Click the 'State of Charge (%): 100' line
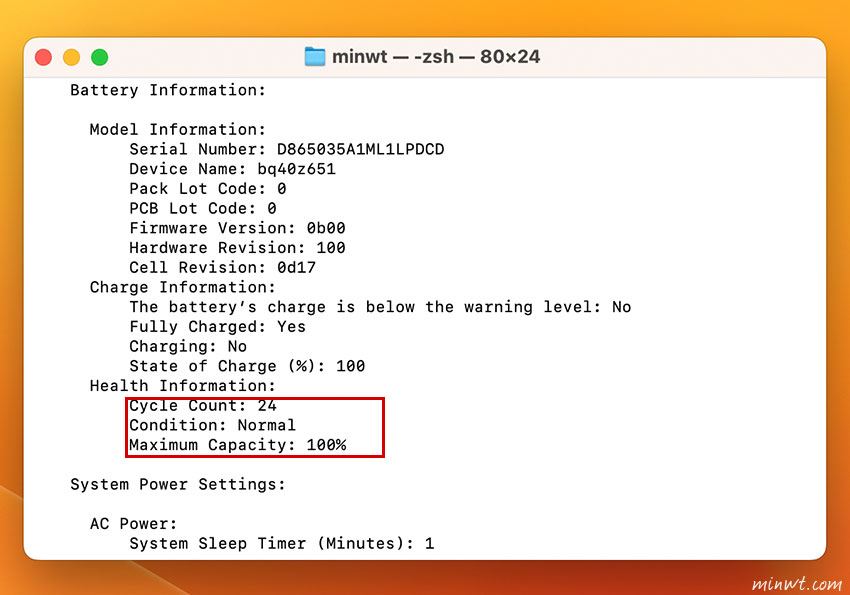The width and height of the screenshot is (850, 595). (247, 366)
